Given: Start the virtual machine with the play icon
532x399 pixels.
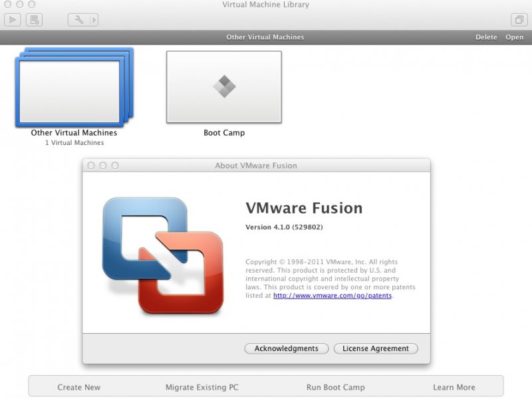Looking at the screenshot, I should coord(13,20).
